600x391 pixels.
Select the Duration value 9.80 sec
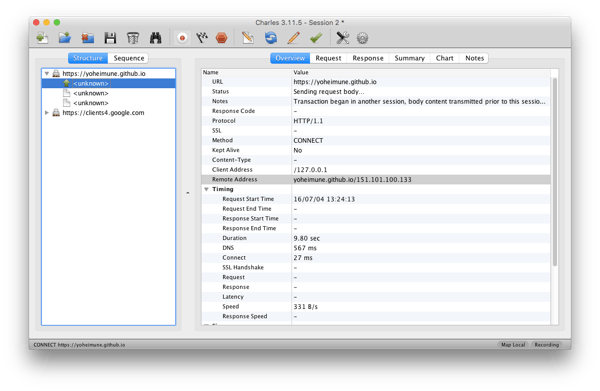307,238
